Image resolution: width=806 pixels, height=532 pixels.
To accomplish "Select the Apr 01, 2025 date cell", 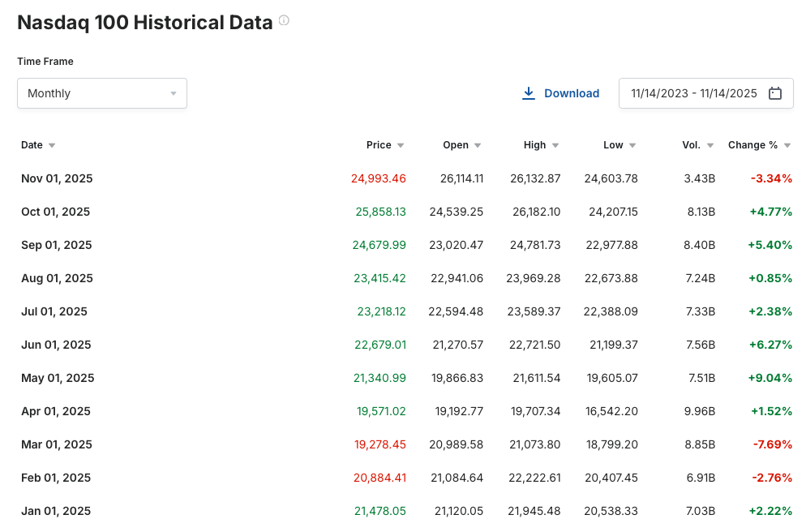I will (x=55, y=411).
